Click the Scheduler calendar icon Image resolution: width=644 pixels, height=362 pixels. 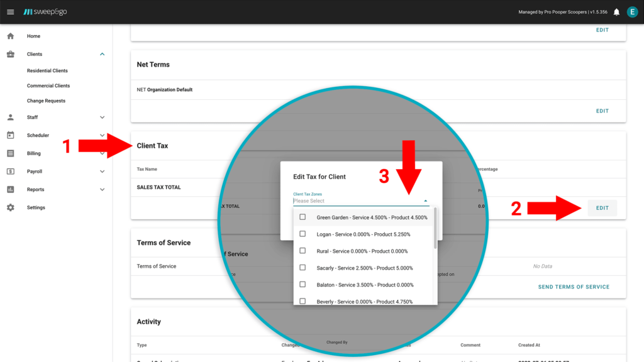point(11,135)
